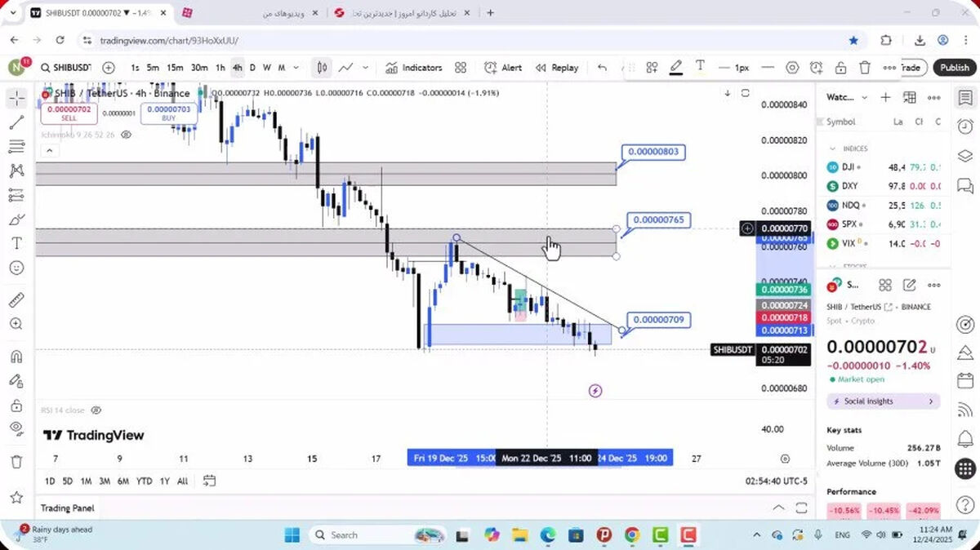Toggle RSI indicator visibility eye
The image size is (980, 550).
click(x=96, y=410)
